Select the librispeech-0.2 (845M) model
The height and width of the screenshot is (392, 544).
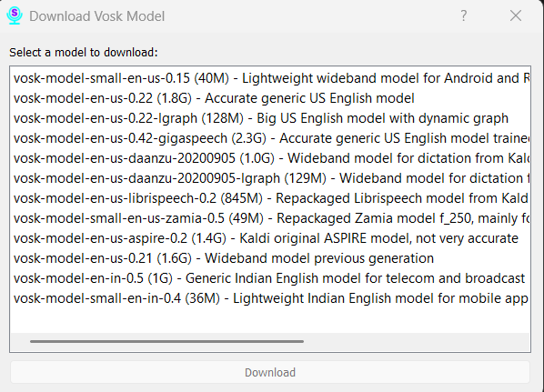click(x=270, y=198)
